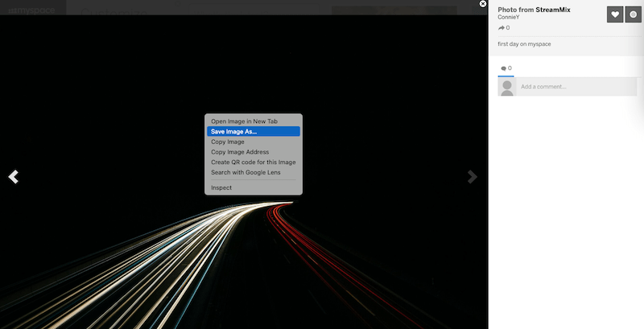The height and width of the screenshot is (329, 644).
Task: Click the connect circle icon button
Action: point(633,14)
